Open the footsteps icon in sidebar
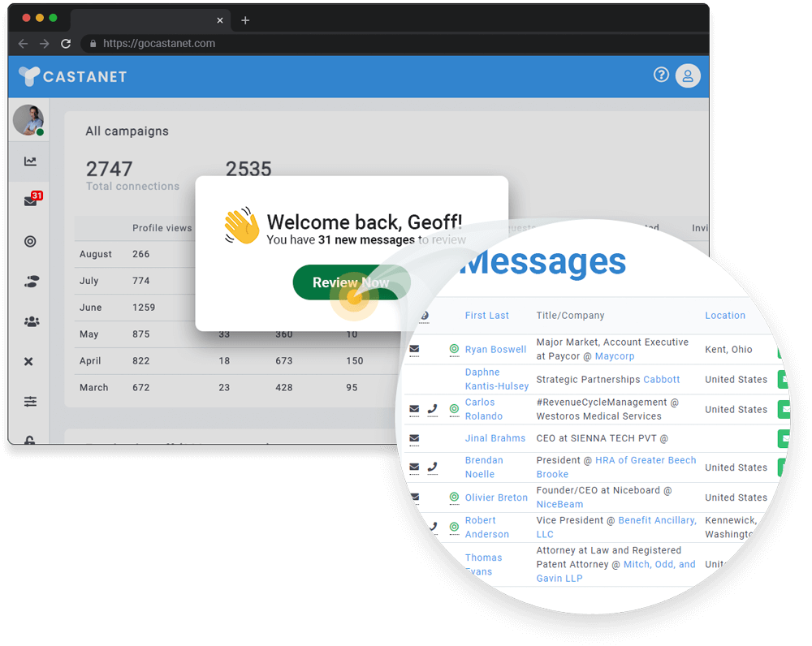The width and height of the screenshot is (812, 646). 31,282
